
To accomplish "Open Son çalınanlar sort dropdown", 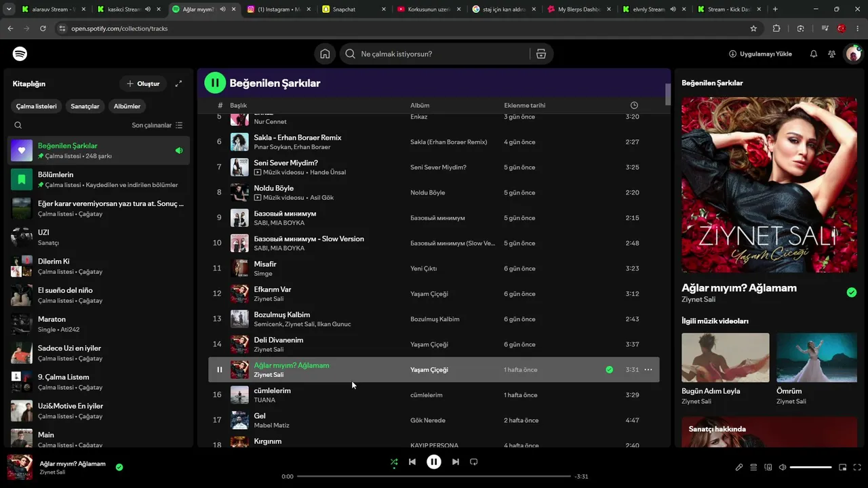I will point(157,125).
